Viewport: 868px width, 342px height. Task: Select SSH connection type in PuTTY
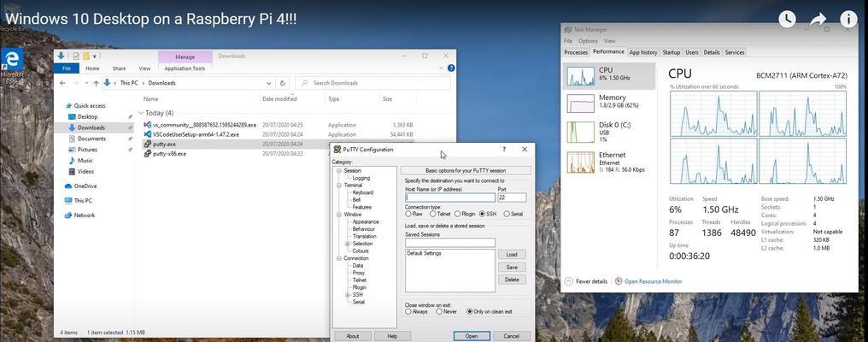[482, 214]
